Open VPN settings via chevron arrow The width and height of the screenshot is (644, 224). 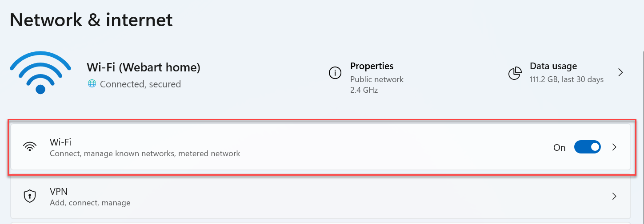point(614,196)
